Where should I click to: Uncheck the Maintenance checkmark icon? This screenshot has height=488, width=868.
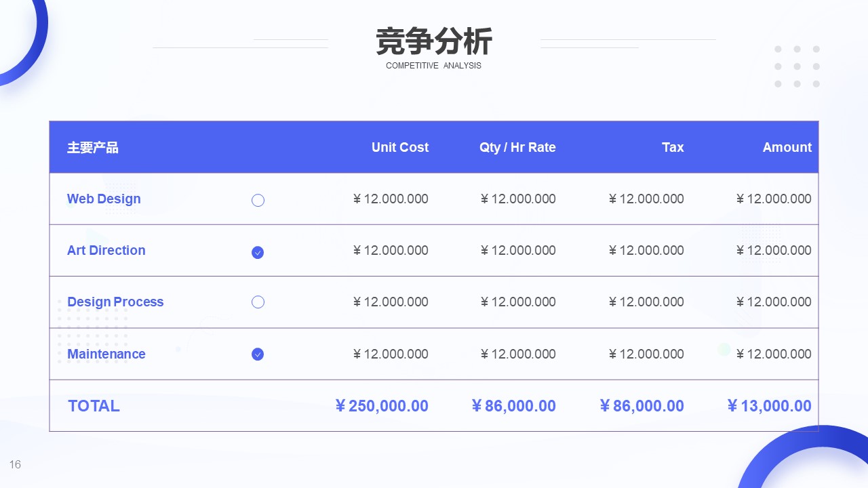tap(258, 354)
